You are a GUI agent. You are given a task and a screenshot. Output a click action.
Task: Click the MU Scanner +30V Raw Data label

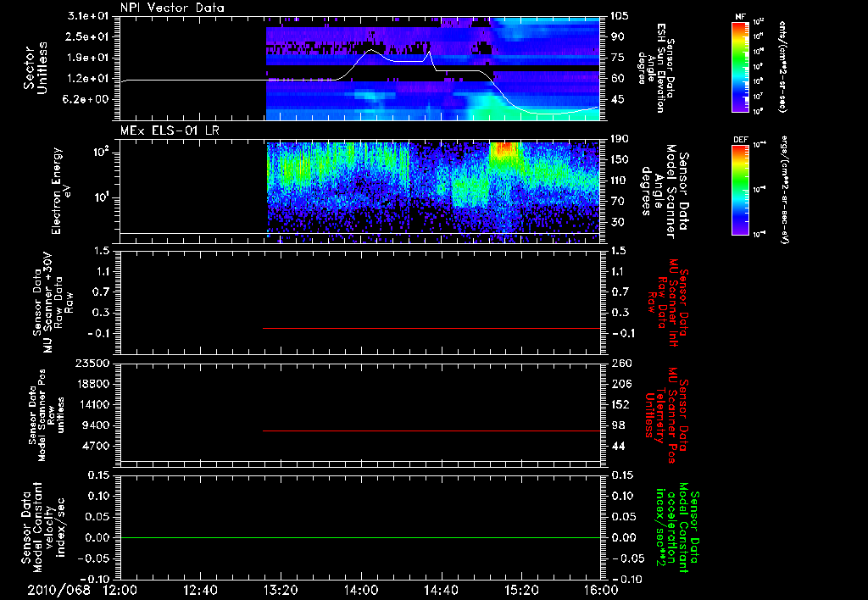pyautogui.click(x=53, y=303)
